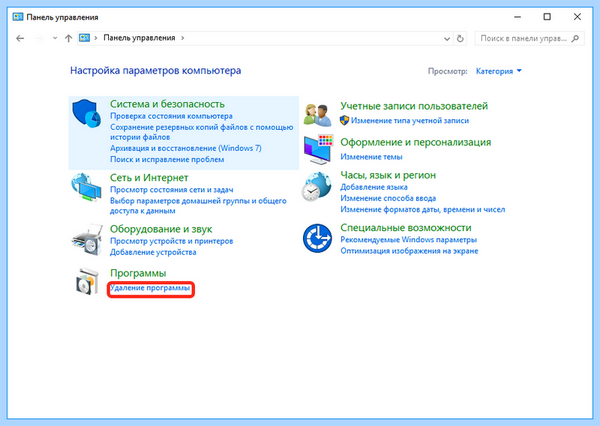The image size is (600, 426).
Task: Click the UAC shield next to Изменение типа учетной записи
Action: pyautogui.click(x=344, y=120)
